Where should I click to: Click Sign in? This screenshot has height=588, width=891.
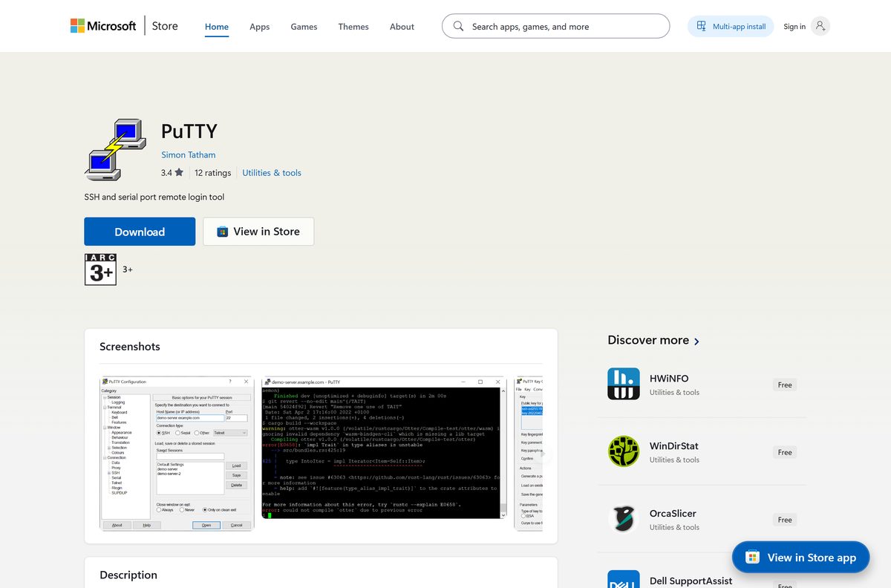coord(794,27)
